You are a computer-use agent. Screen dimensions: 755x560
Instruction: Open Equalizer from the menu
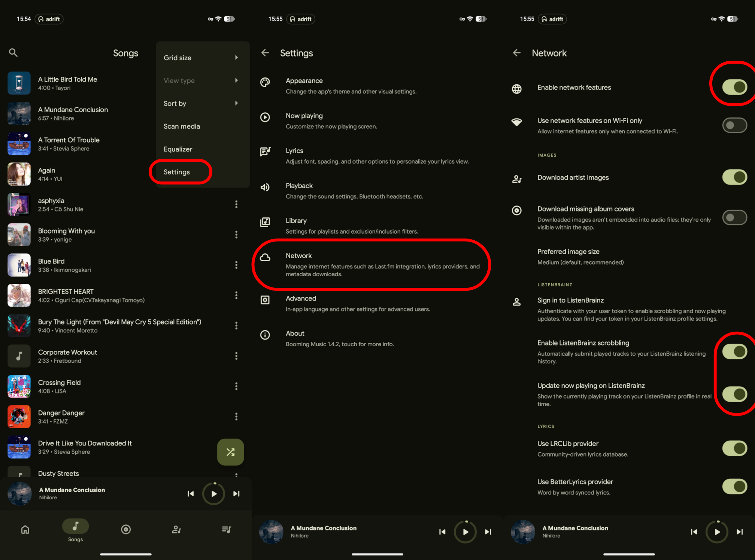[203, 149]
